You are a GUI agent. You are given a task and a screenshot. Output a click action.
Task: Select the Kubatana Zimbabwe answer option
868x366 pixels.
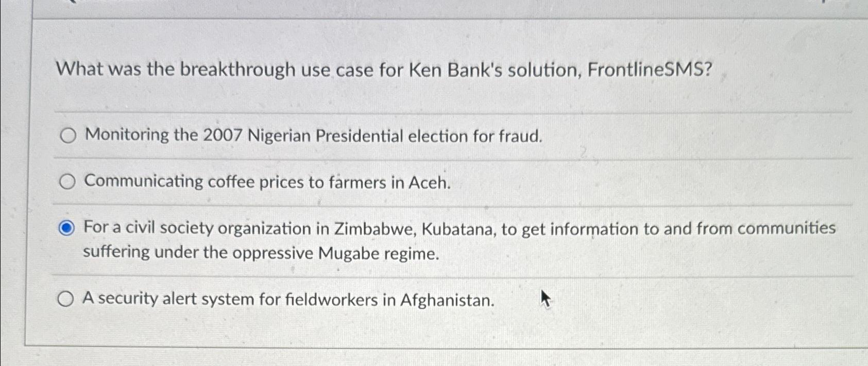pyautogui.click(x=361, y=229)
